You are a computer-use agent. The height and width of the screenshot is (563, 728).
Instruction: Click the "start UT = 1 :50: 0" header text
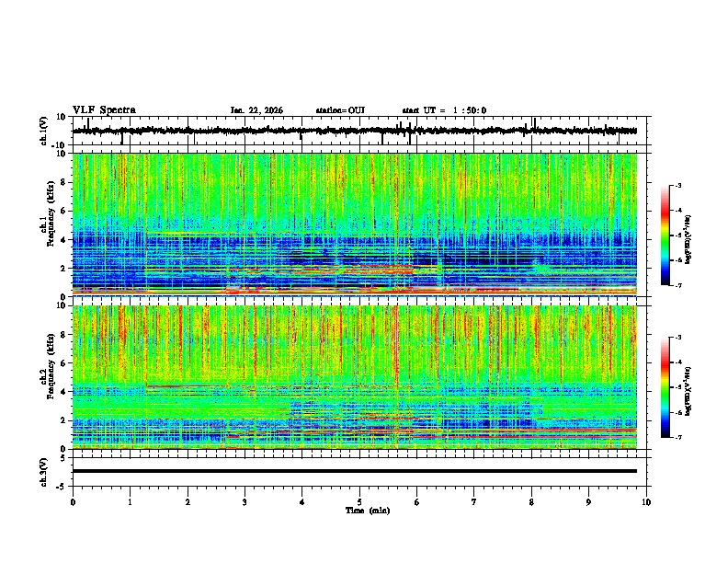[x=444, y=110]
